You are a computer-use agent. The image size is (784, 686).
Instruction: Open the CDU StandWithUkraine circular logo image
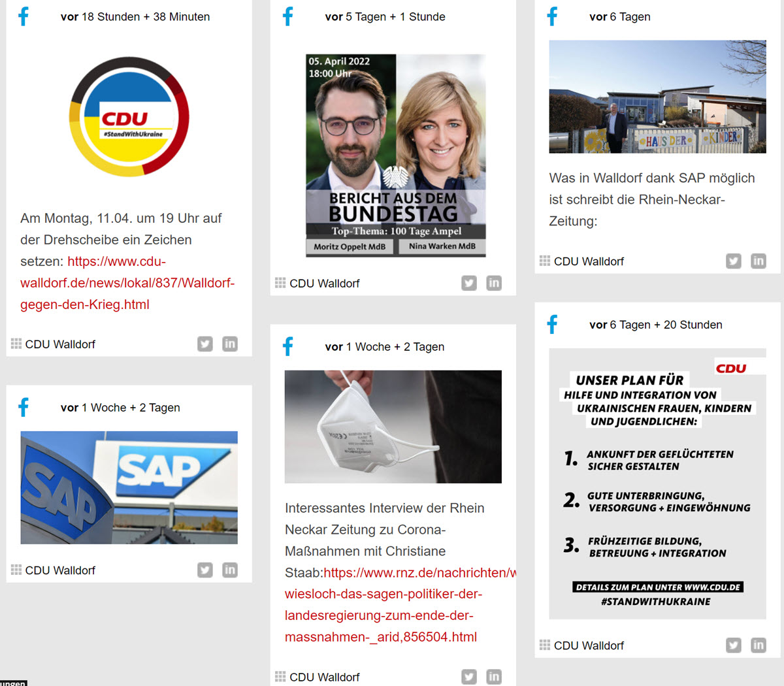point(129,116)
